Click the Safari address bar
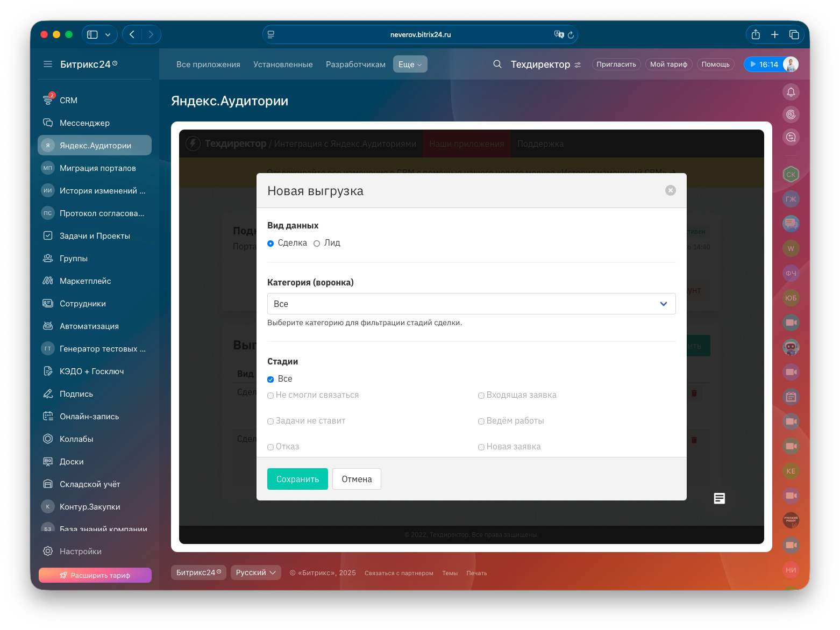Image resolution: width=840 pixels, height=630 pixels. tap(420, 34)
